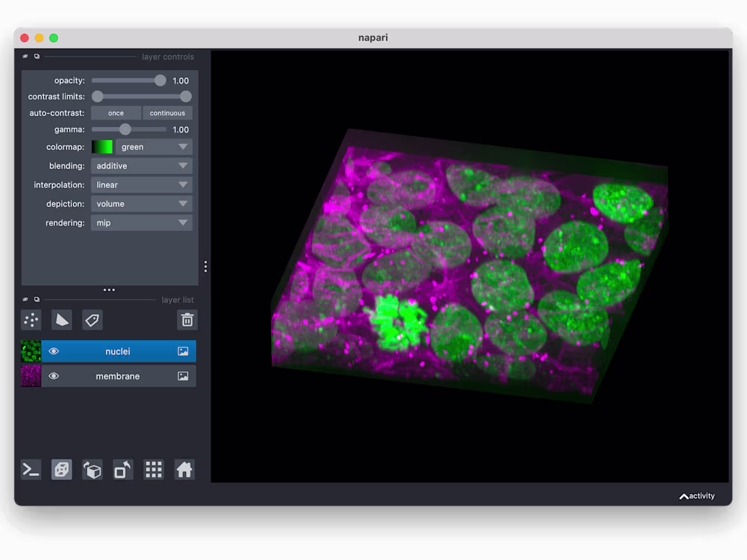Toggle visibility of the membrane layer
Viewport: 747px width, 560px height.
[54, 376]
